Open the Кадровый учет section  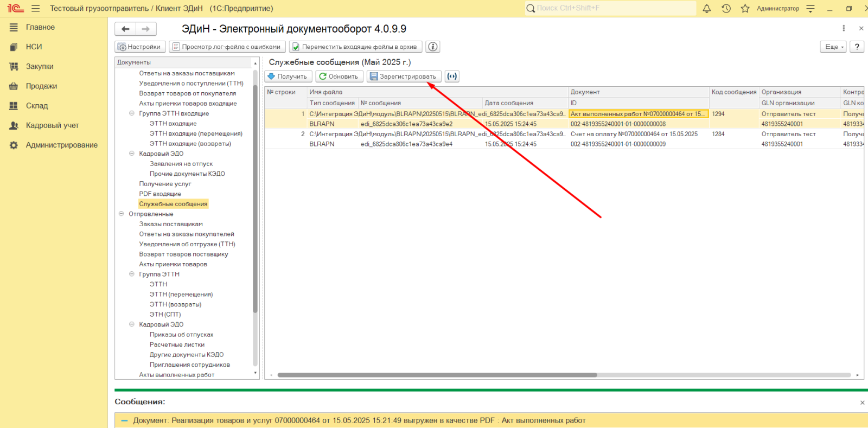click(52, 125)
